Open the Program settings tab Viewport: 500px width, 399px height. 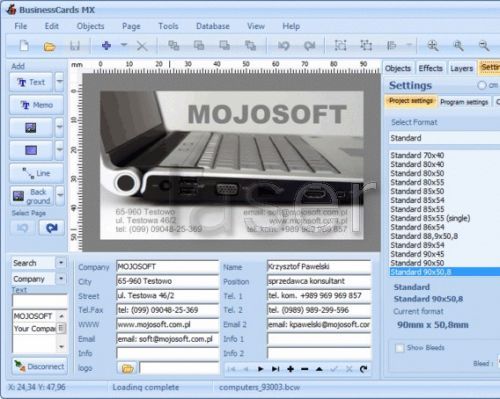pos(464,102)
